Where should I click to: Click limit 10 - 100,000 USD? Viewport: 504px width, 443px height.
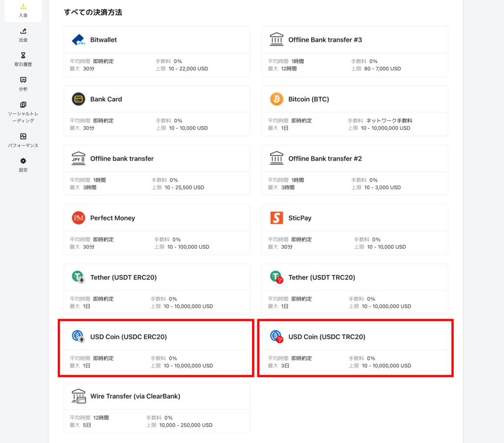[x=189, y=247]
